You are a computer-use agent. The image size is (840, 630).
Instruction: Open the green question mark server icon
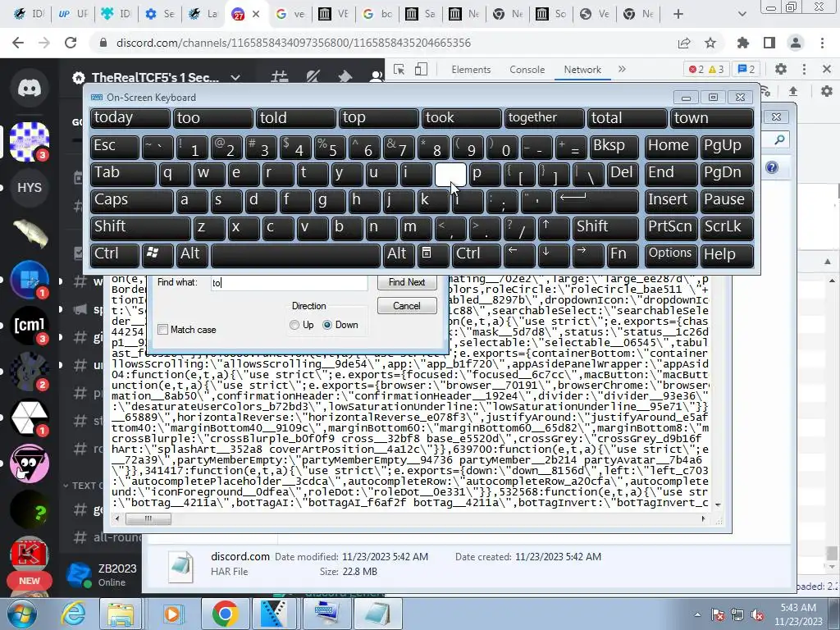tap(30, 509)
